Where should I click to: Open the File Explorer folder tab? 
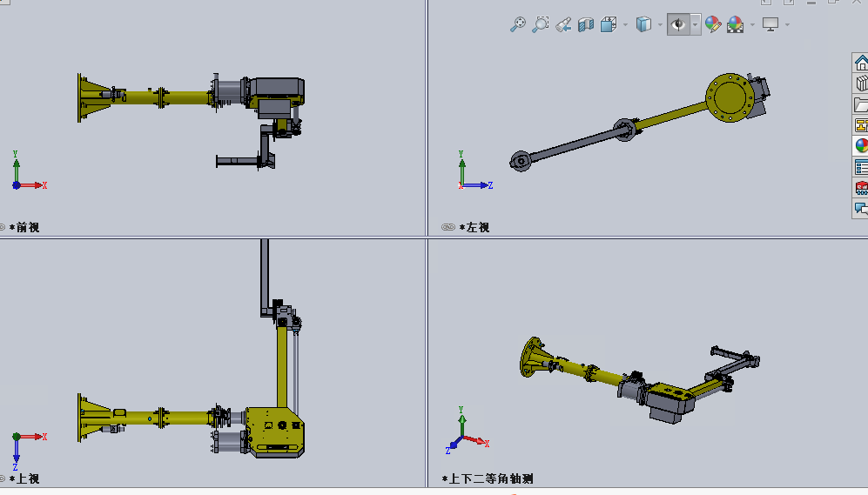861,104
